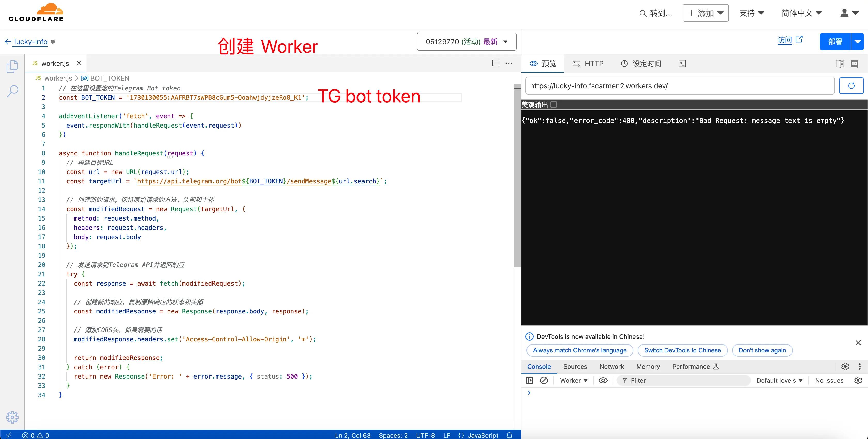This screenshot has height=439, width=868.
Task: Expand the arrow next to 部署 button
Action: tap(858, 42)
